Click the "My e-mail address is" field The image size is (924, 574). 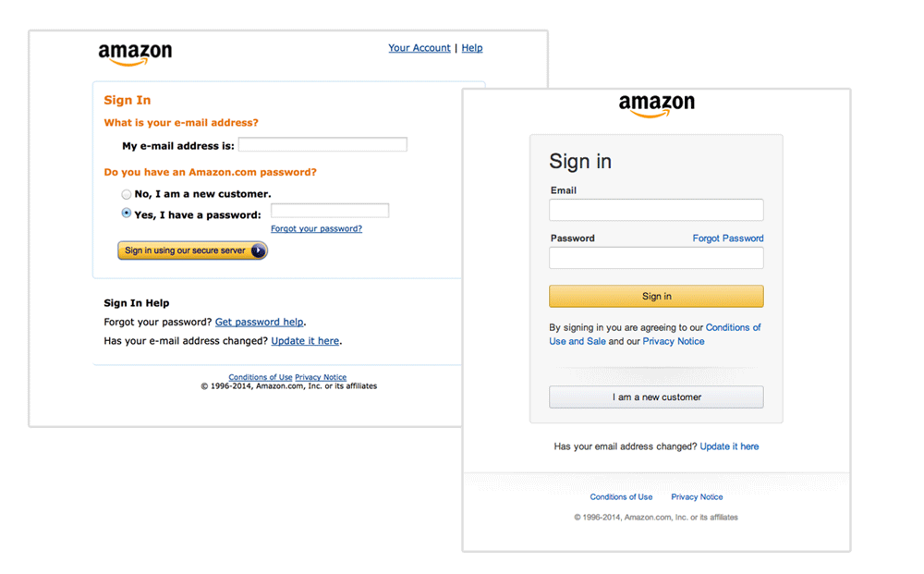coord(322,144)
